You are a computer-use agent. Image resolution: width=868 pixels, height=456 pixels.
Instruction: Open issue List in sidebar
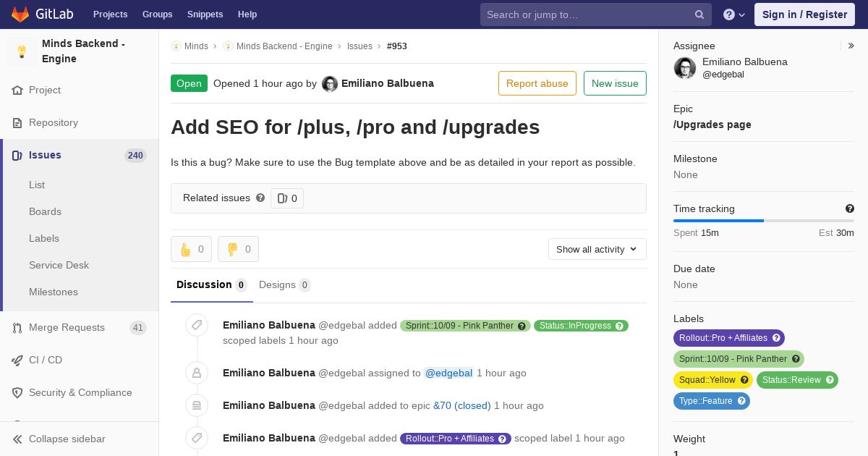[x=37, y=185]
